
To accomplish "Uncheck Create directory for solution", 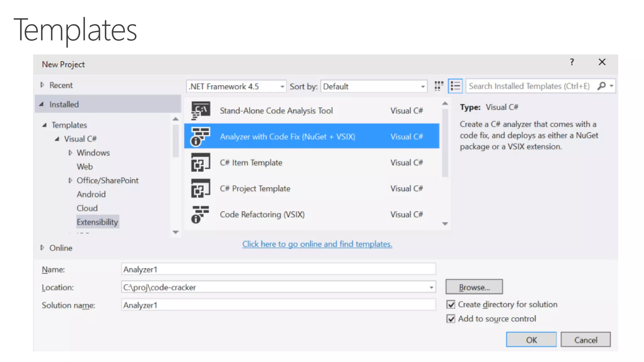I will (451, 304).
